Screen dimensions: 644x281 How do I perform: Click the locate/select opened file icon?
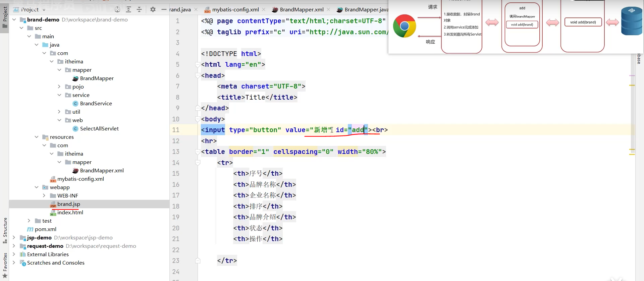point(117,9)
